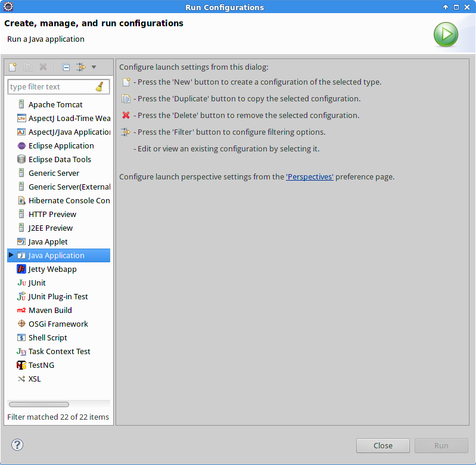Select the Task Context Test entry
Viewport: 476px width, 465px height.
tap(60, 351)
